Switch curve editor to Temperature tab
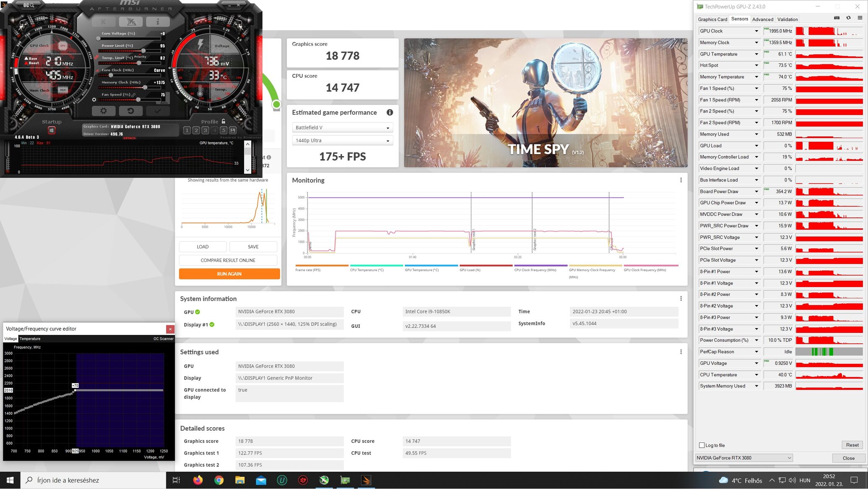The height and width of the screenshot is (489, 868). [30, 339]
